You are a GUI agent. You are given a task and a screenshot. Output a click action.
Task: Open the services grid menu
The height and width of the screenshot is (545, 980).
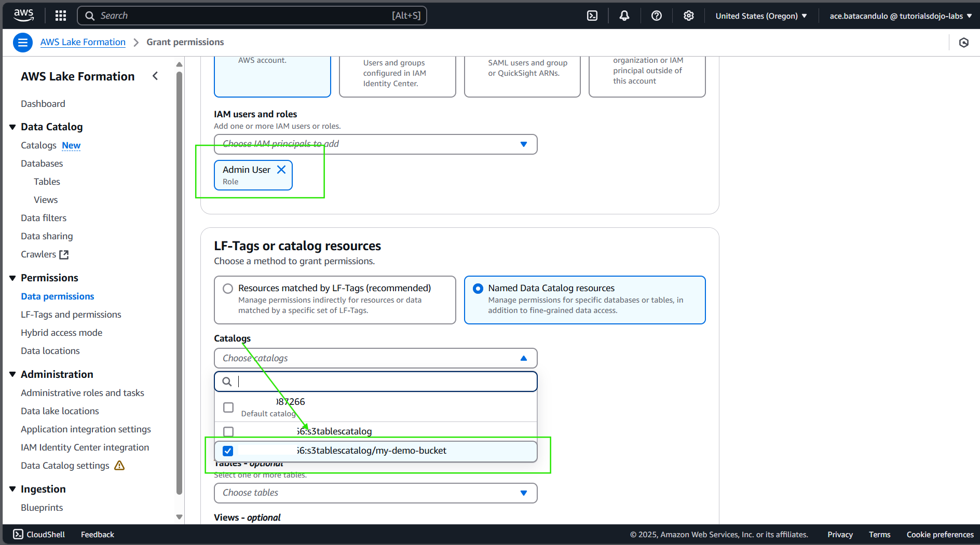point(61,16)
